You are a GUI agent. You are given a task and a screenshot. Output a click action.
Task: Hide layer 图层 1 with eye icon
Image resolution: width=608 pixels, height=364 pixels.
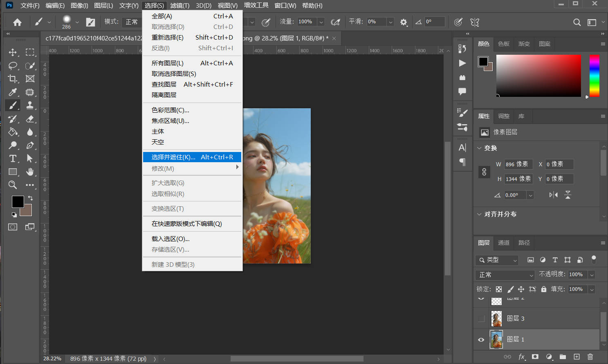tap(481, 339)
